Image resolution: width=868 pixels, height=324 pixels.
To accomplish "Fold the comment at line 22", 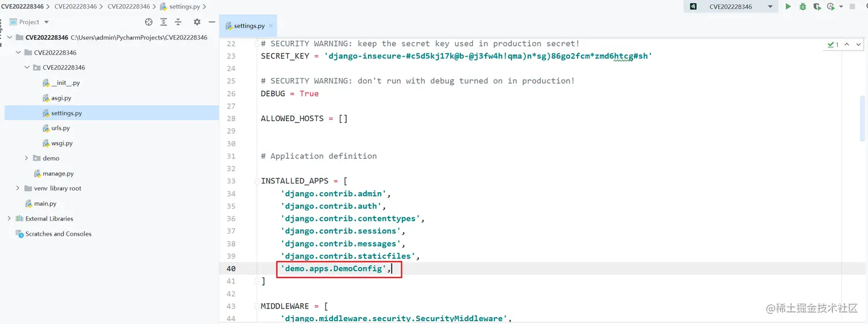I will pyautogui.click(x=255, y=44).
